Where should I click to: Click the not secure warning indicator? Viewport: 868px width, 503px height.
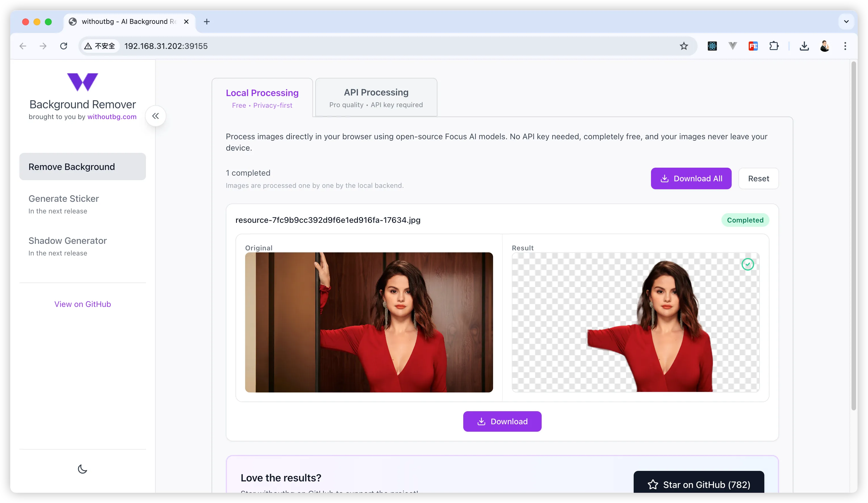pyautogui.click(x=100, y=46)
